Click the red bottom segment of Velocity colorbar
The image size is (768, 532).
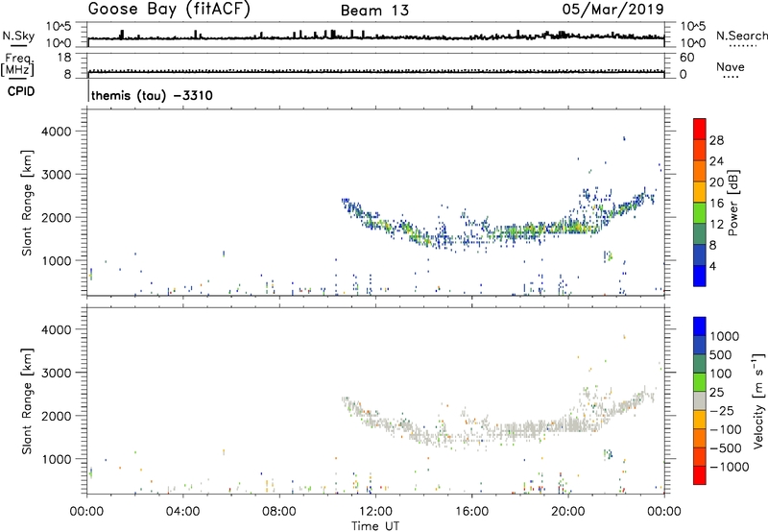700,475
